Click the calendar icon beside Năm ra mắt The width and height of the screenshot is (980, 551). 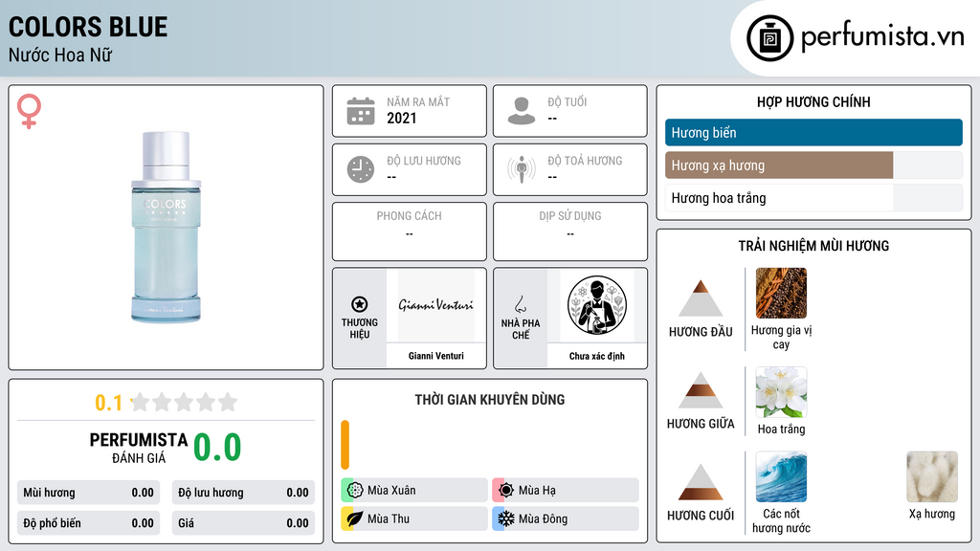(x=361, y=111)
